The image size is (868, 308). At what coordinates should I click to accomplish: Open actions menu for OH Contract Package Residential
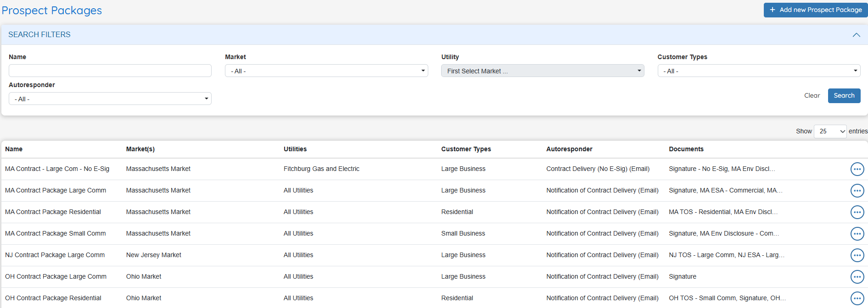pyautogui.click(x=857, y=298)
